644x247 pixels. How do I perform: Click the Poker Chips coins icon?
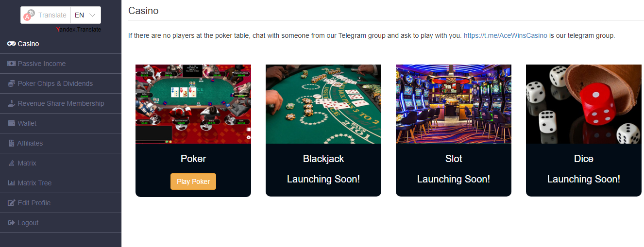pos(12,83)
